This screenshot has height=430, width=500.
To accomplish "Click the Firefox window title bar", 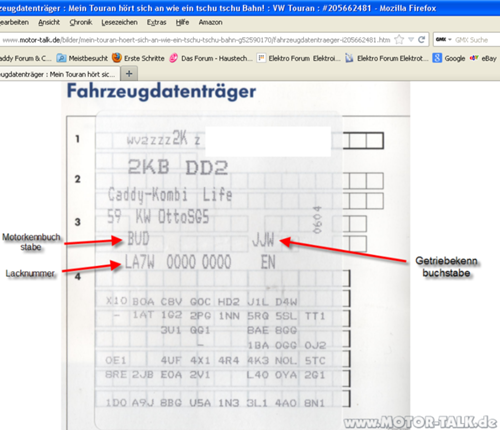I will point(250,7).
